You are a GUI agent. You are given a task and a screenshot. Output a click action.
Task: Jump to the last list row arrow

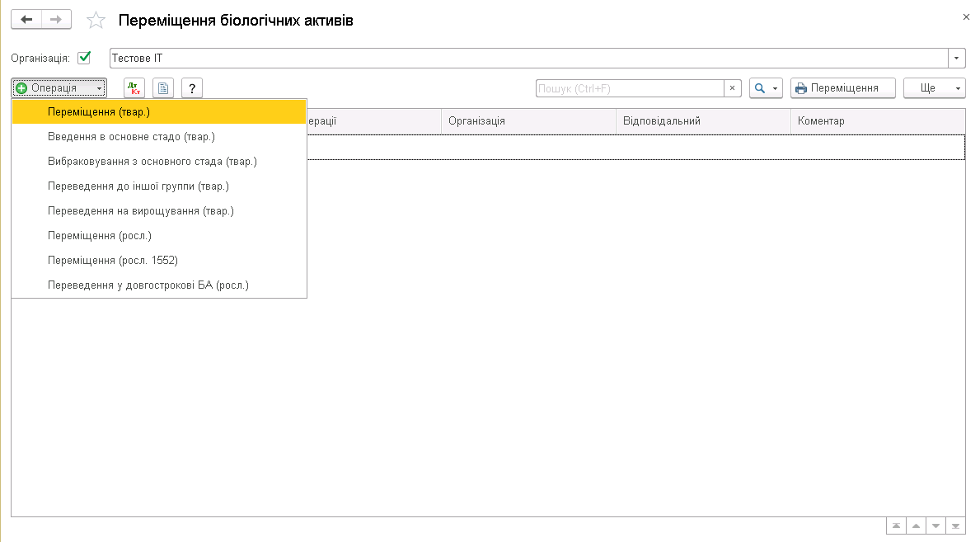click(x=955, y=526)
